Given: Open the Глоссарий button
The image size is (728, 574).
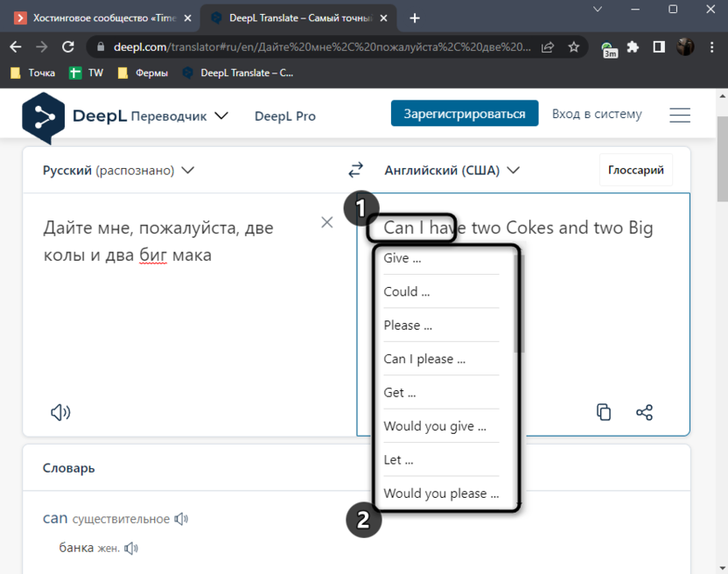Looking at the screenshot, I should 636,171.
